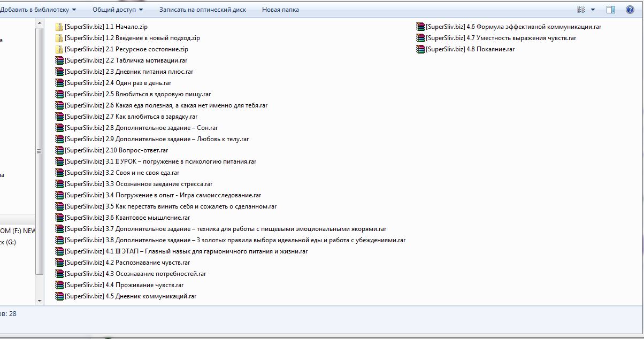Screen dimensions: 644x339
Task: Click the archive icon of 3.6 Квантовое мышление
Action: (x=59, y=218)
